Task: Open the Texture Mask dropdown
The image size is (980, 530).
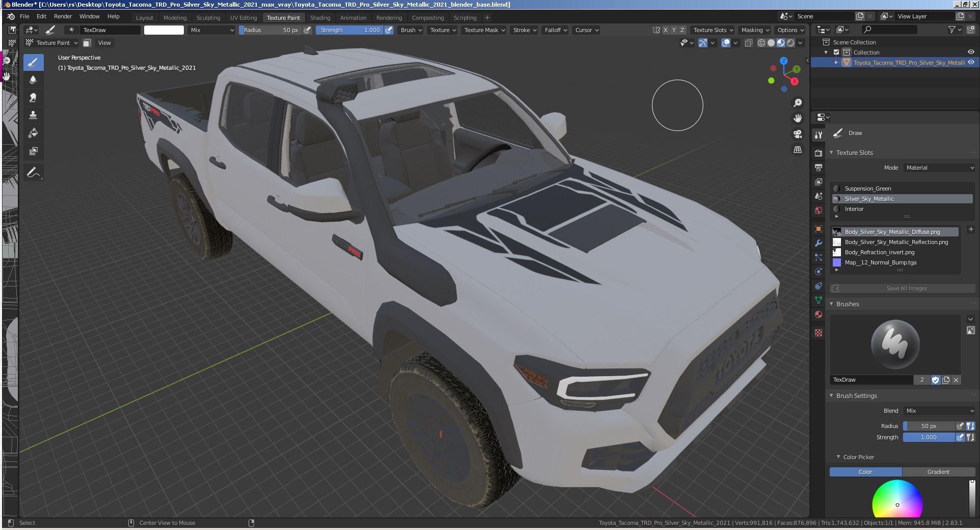Action: (484, 30)
